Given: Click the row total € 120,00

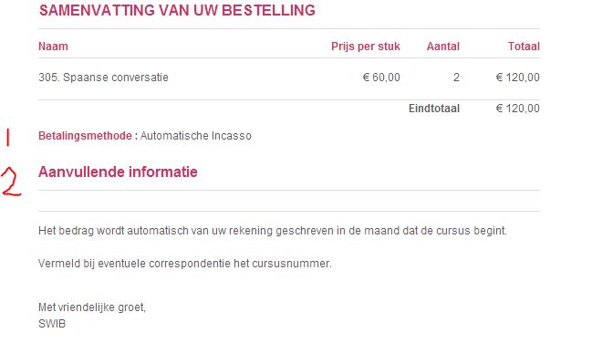Looking at the screenshot, I should [517, 78].
